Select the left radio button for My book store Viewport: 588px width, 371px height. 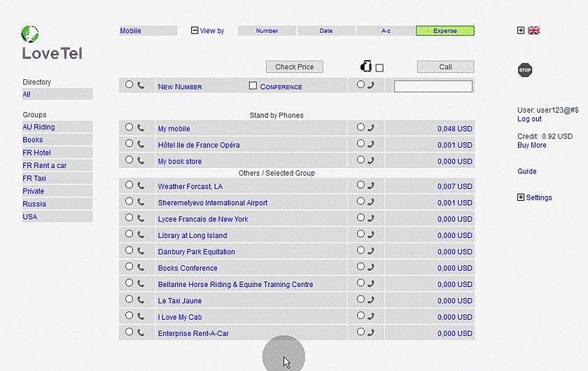[x=129, y=160]
